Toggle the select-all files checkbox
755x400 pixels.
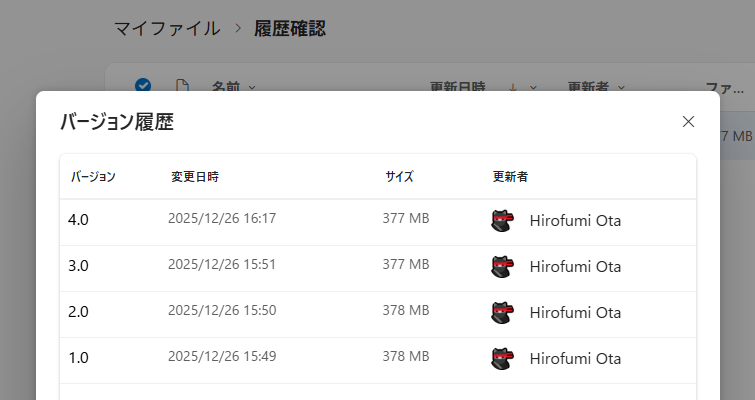coord(143,86)
